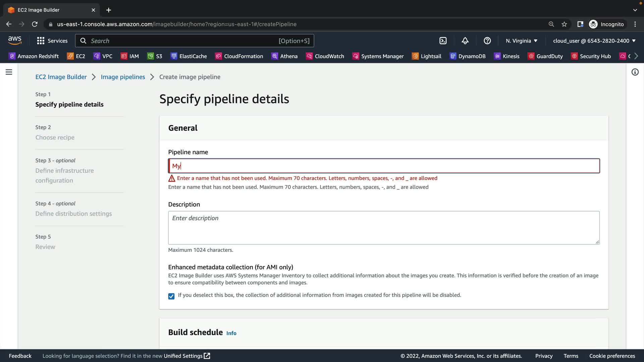The height and width of the screenshot is (362, 644).
Task: Click the Feedback button in footer
Action: click(x=20, y=356)
